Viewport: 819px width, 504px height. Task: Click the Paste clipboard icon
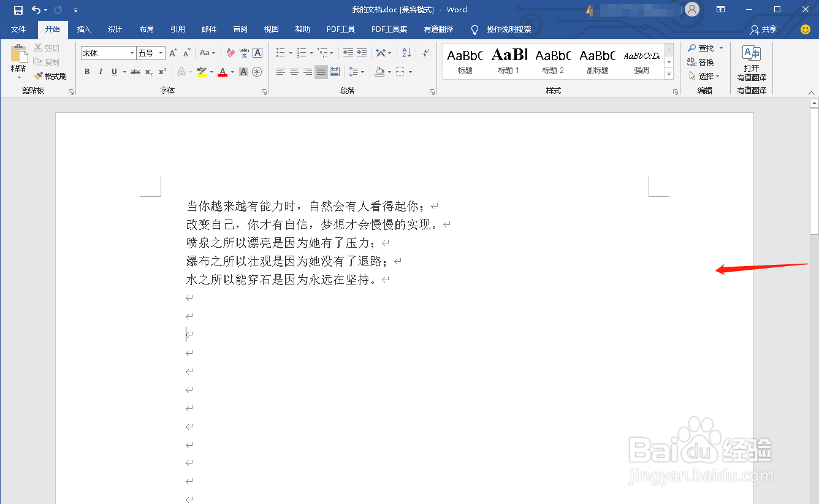point(18,54)
